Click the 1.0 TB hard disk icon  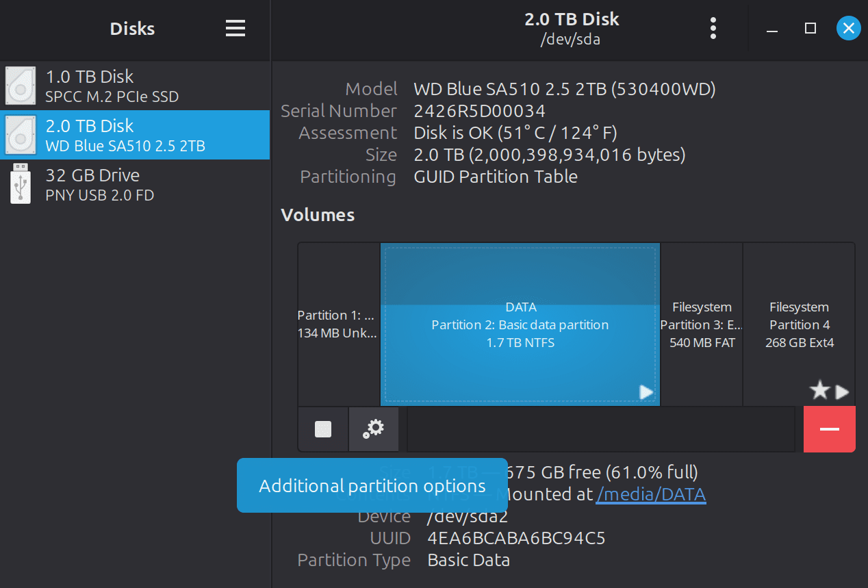21,86
